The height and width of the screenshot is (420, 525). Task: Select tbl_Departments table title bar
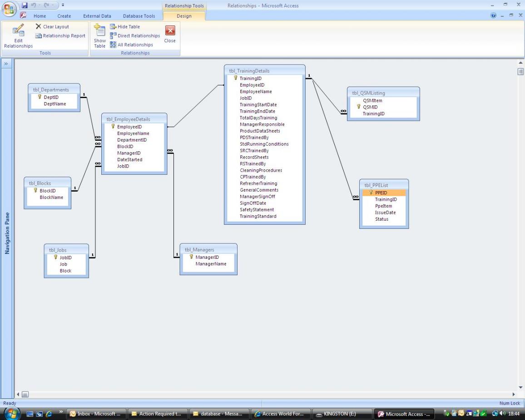54,90
